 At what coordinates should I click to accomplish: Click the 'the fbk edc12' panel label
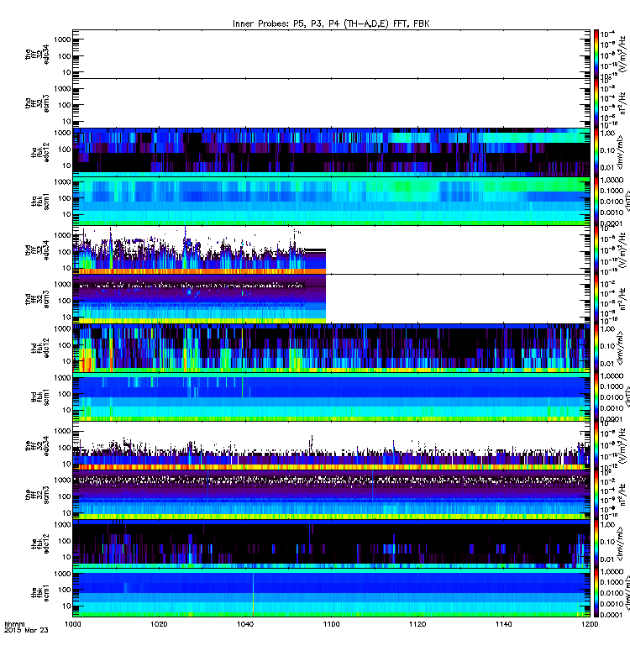point(39,543)
